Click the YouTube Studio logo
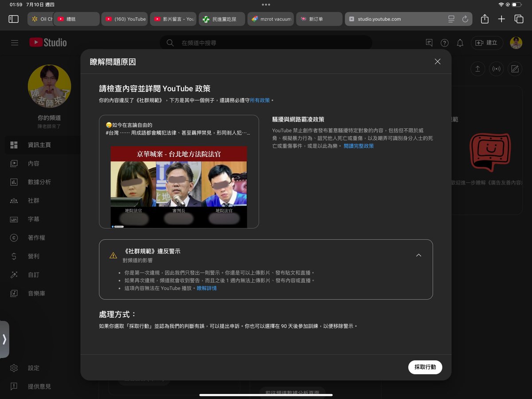Screen dimensions: 532x399 click(48, 43)
